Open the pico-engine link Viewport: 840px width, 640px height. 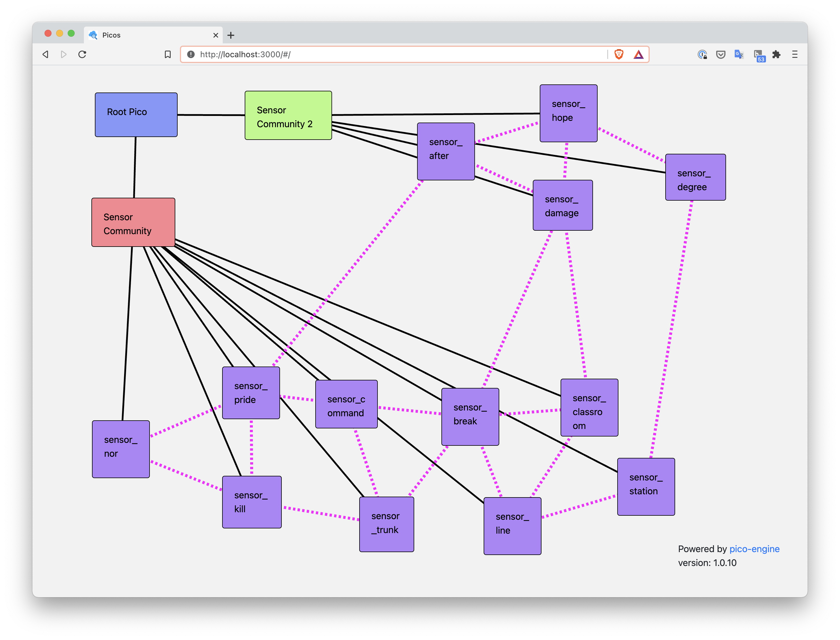tap(754, 549)
